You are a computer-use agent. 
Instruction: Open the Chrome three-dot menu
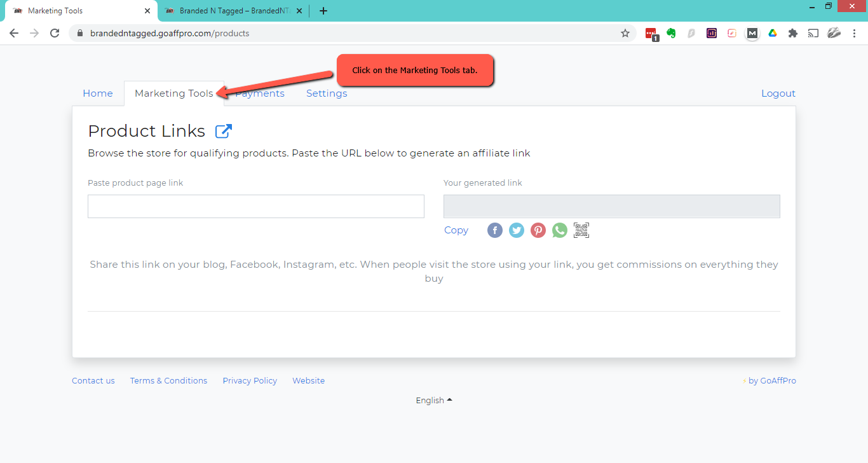pos(855,33)
